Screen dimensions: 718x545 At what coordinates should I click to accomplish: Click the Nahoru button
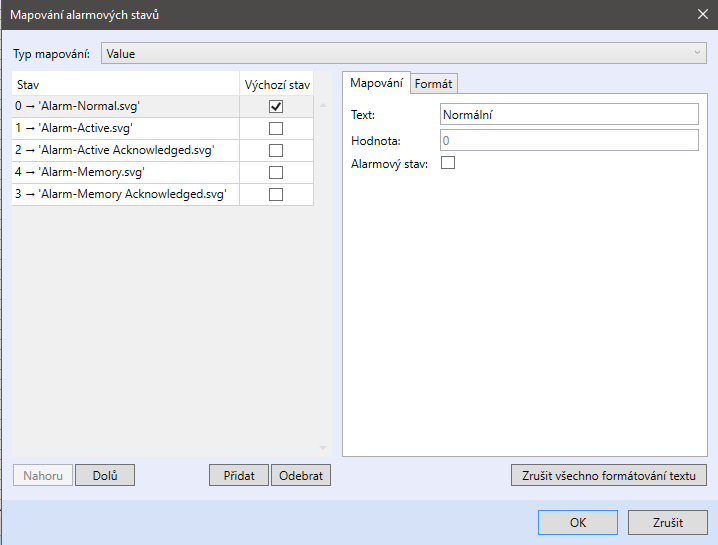[43, 475]
